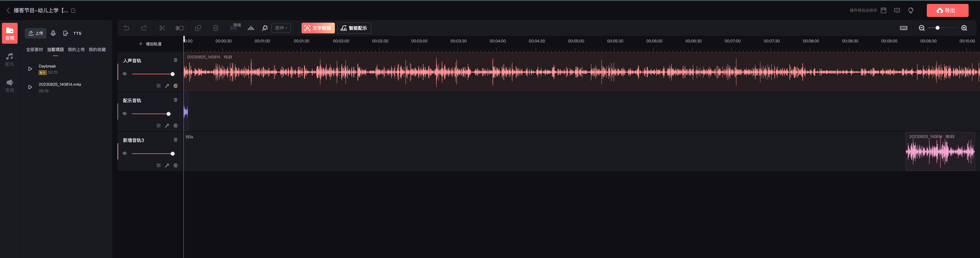Viewport: 980px width, 258px height.
Task: Click the redo arrow in the toolbar
Action: (x=144, y=28)
